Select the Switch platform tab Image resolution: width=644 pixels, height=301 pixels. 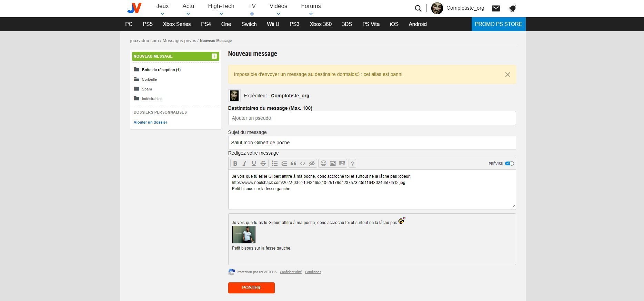pos(249,24)
